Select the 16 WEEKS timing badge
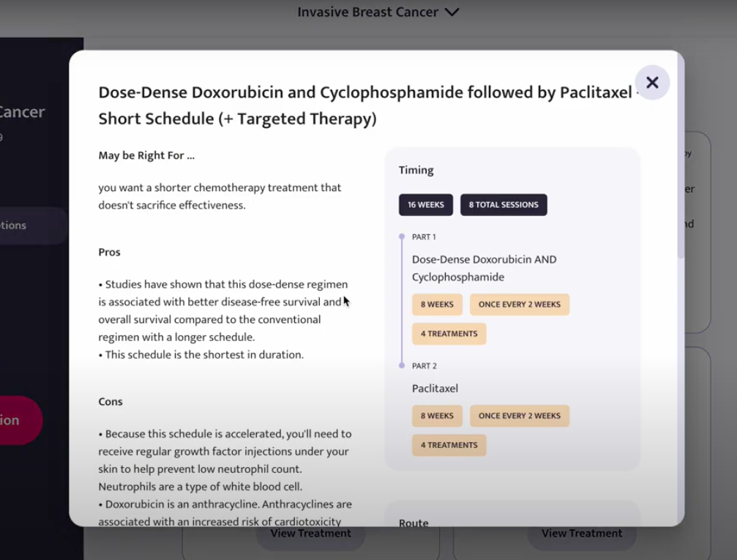737x560 pixels. click(426, 205)
